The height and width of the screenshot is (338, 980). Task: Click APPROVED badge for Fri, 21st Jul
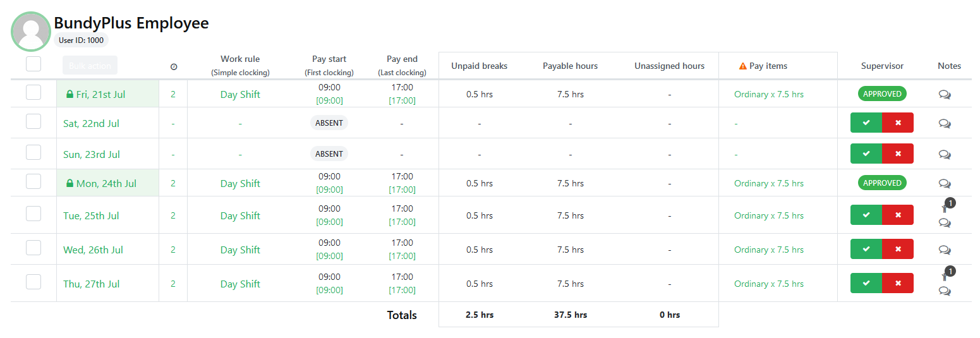pos(882,94)
